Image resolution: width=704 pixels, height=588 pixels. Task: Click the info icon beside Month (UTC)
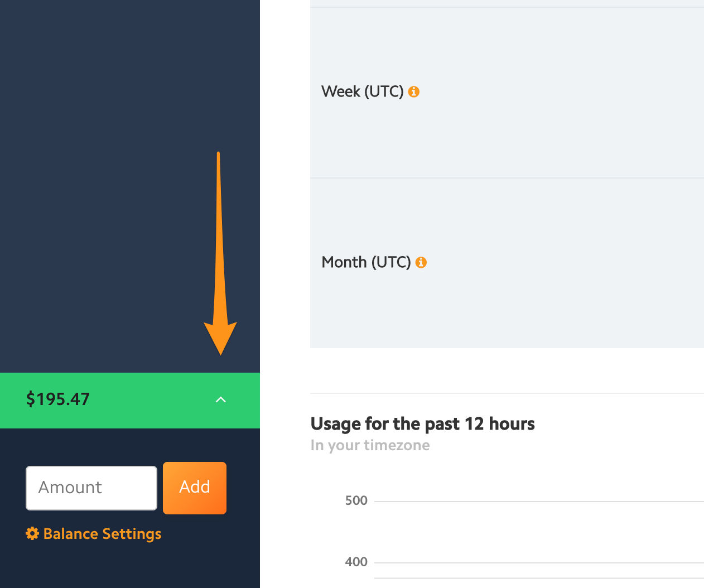tap(421, 262)
